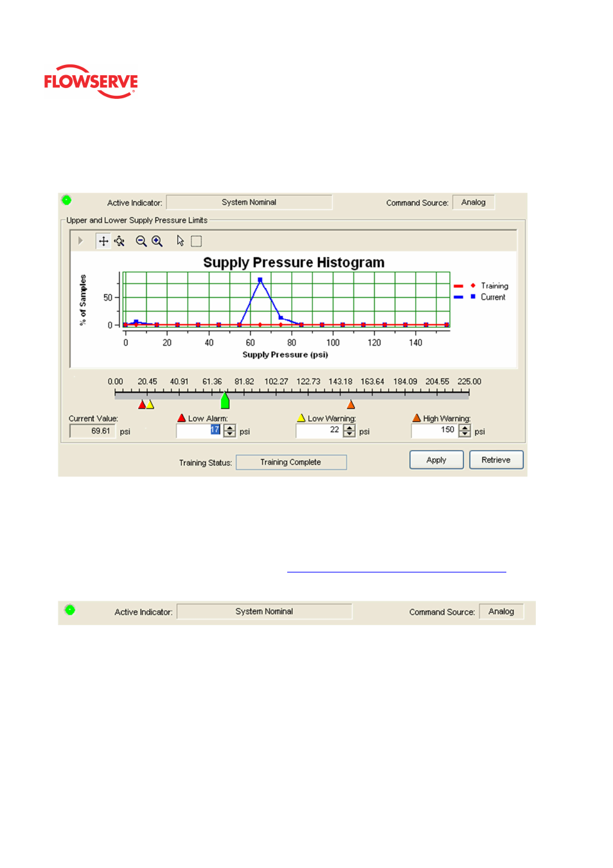
Task: Click the yellow triangle icon beside Low Warning label
Action: (x=301, y=418)
